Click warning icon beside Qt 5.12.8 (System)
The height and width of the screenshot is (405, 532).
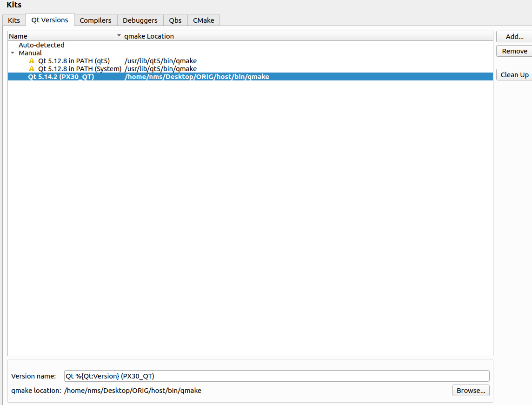pyautogui.click(x=32, y=69)
